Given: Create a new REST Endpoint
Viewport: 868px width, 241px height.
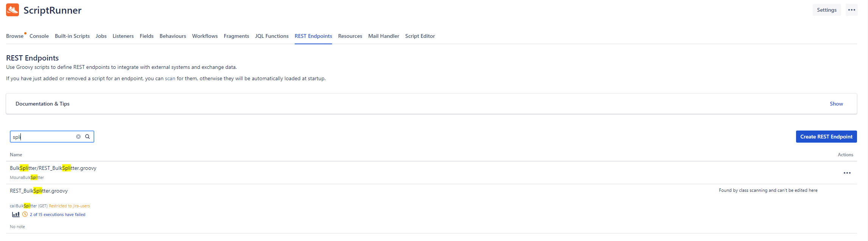Looking at the screenshot, I should click(826, 137).
